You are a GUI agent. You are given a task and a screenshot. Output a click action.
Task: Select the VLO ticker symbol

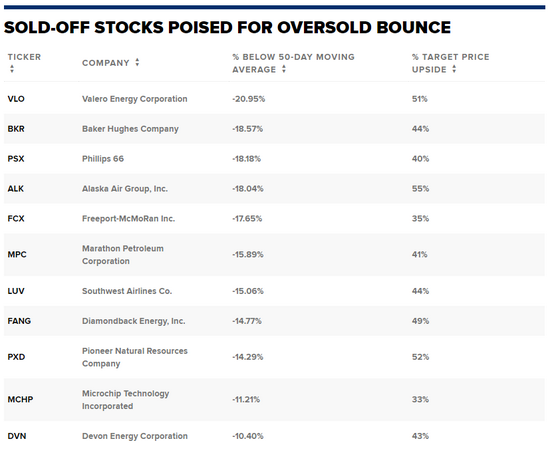click(16, 99)
